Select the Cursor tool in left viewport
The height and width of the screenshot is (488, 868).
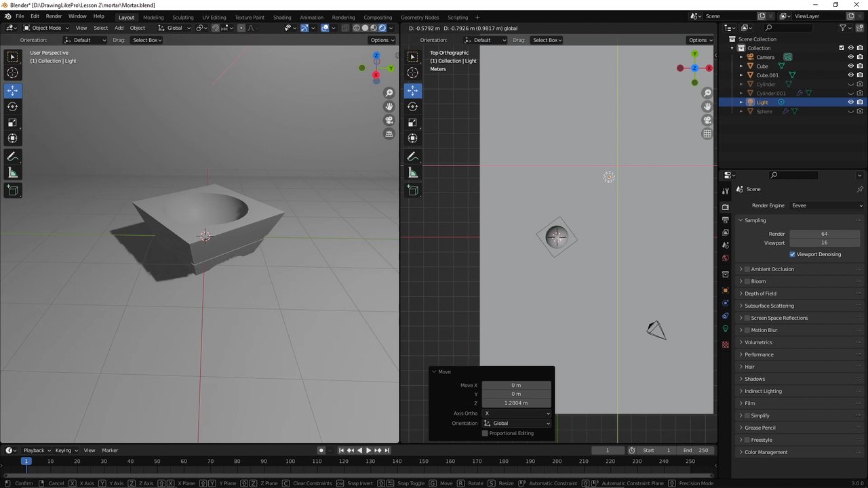[x=12, y=73]
